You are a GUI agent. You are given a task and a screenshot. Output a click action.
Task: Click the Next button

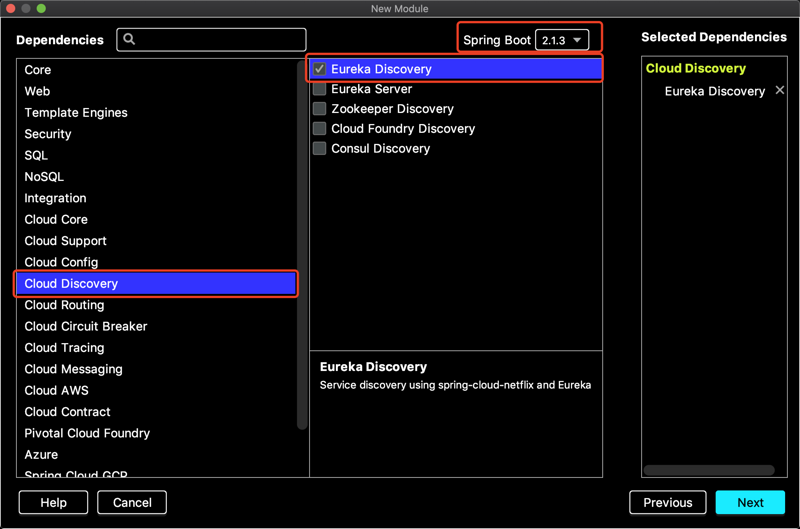[750, 502]
